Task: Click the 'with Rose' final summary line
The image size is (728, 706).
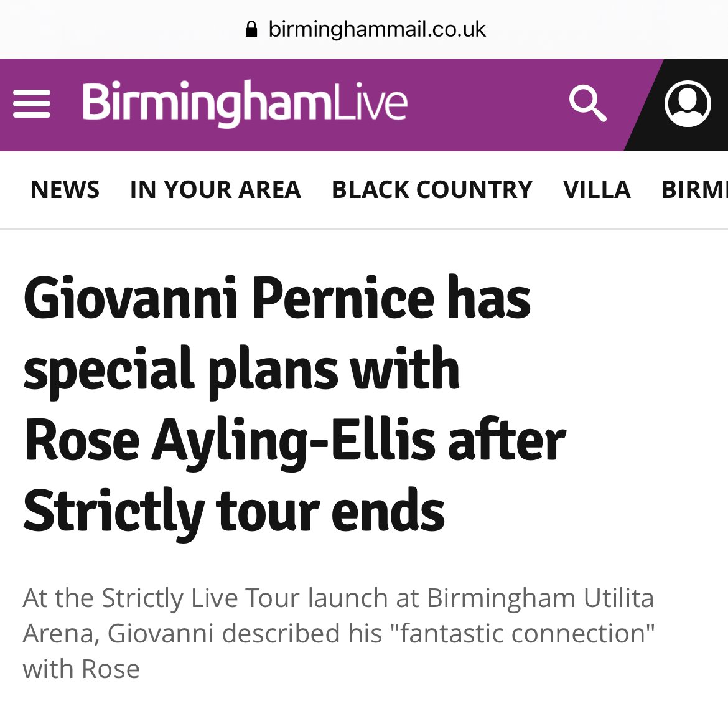Action: click(82, 669)
